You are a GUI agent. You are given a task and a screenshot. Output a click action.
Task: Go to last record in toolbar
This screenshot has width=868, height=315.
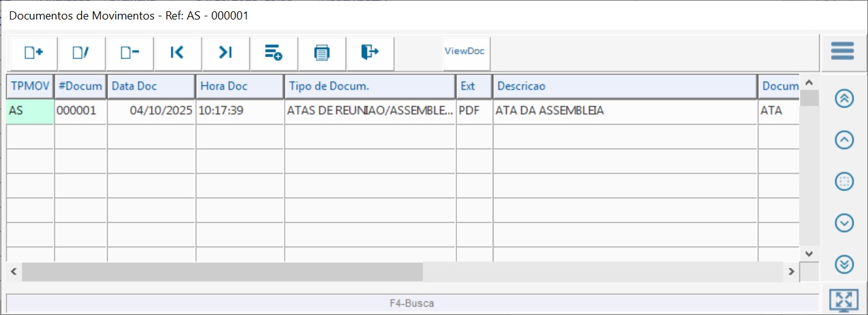(x=226, y=53)
